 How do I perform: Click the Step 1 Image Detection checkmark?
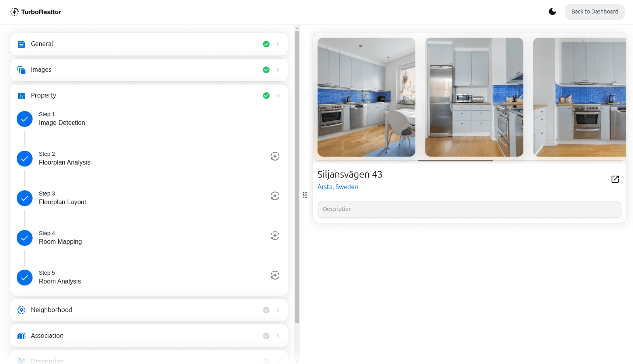(25, 119)
